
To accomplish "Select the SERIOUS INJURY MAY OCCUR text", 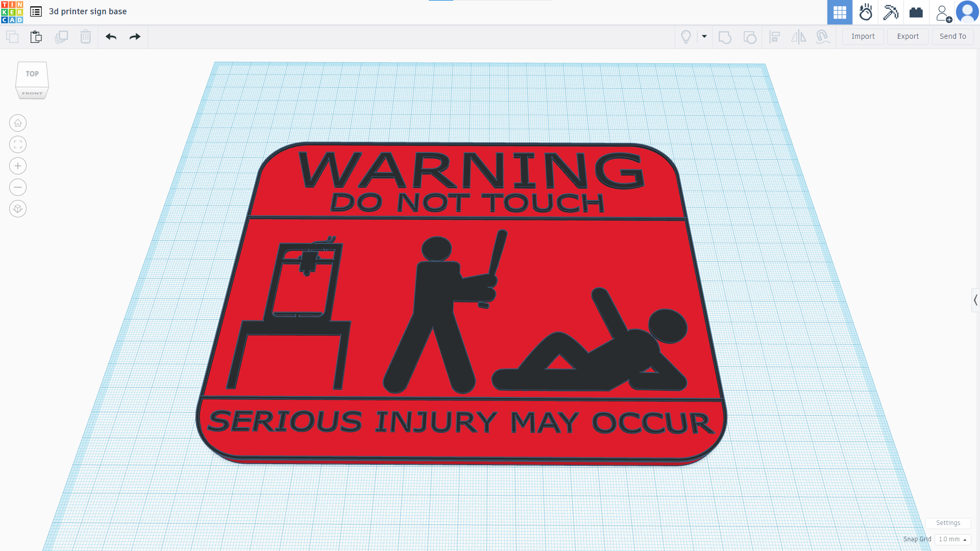I will pos(461,422).
